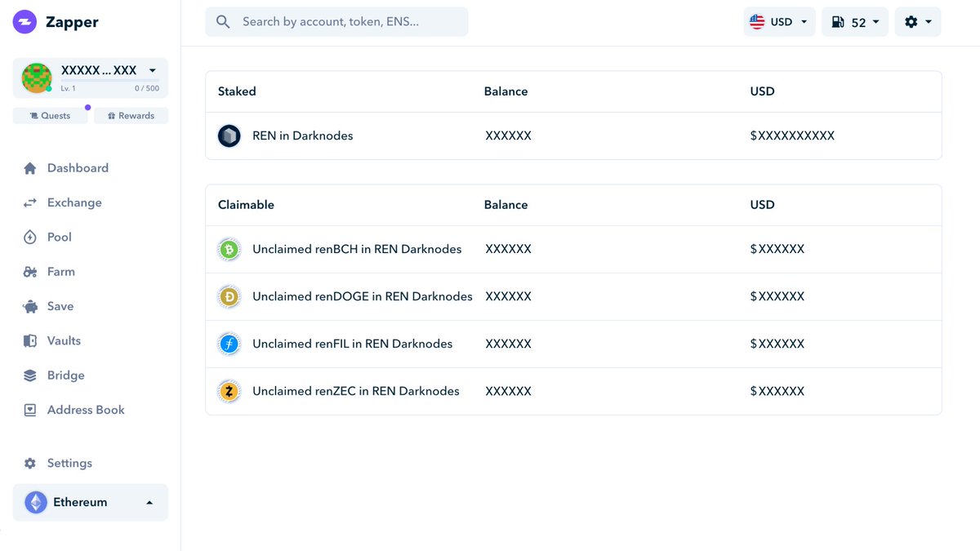
Task: Click the REN token icon
Action: 229,136
